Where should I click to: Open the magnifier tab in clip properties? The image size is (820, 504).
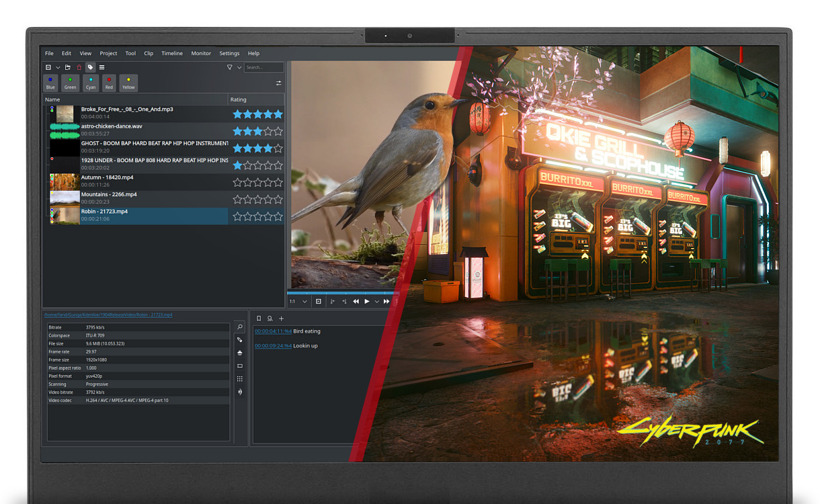(240, 327)
